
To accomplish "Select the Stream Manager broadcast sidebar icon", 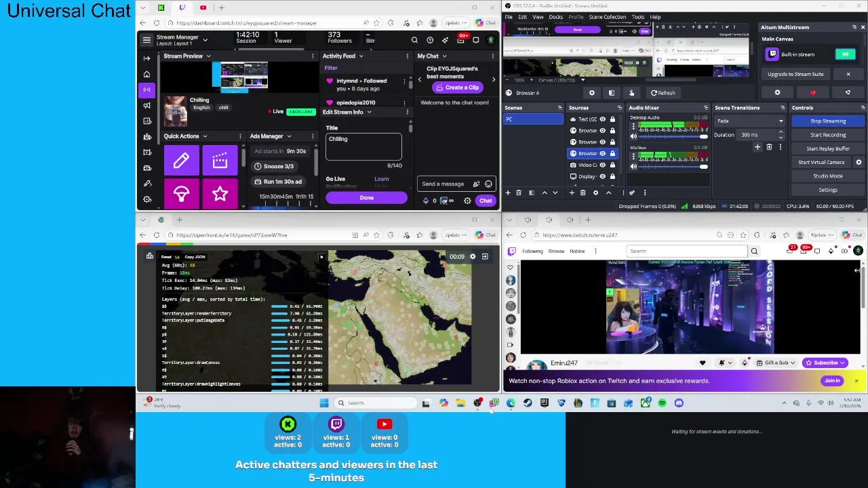I will tap(146, 89).
